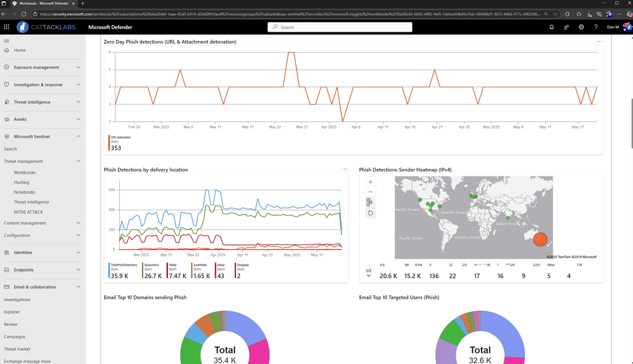Toggle the heatmap map style button
633x364 pixels.
pyautogui.click(x=370, y=203)
